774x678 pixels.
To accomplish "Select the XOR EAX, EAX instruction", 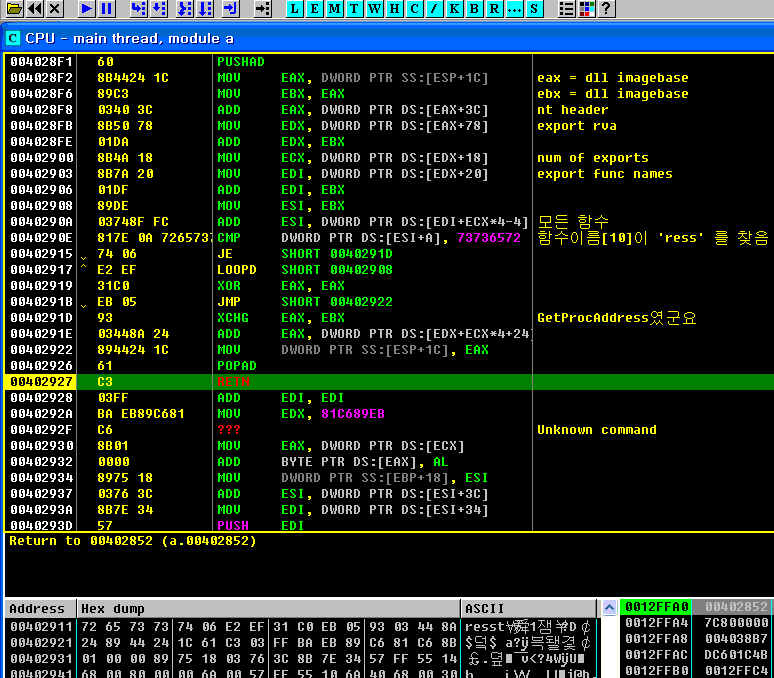I will coord(281,286).
